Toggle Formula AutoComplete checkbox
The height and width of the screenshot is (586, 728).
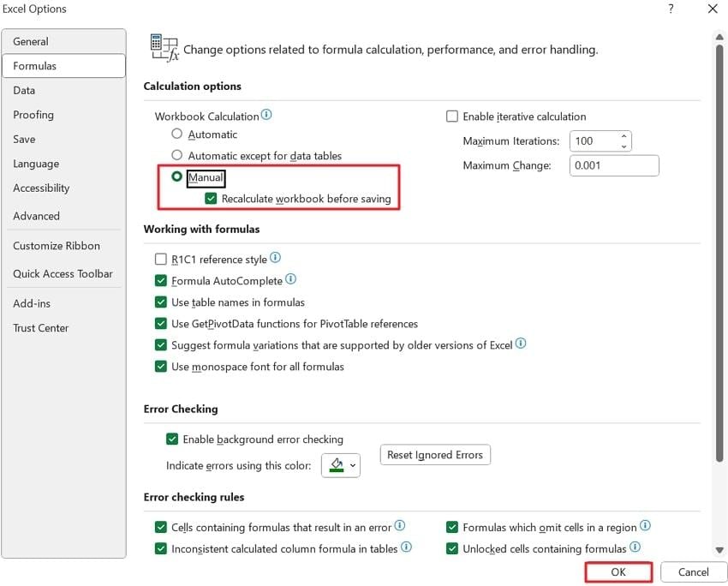(161, 280)
